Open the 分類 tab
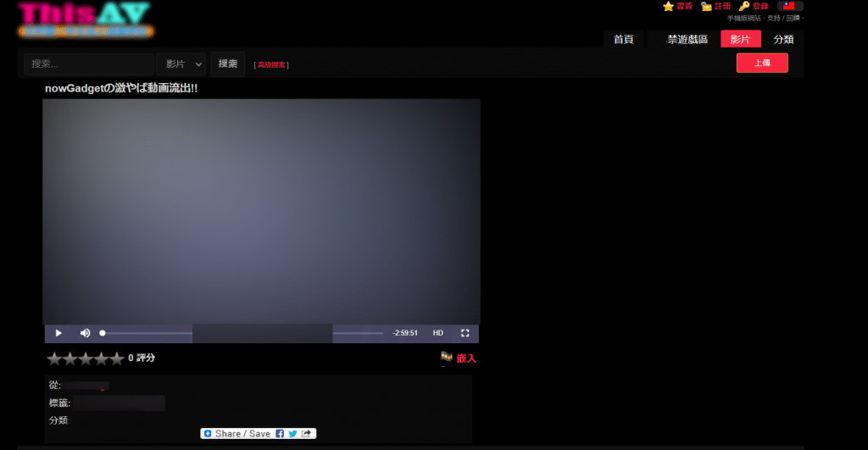Image resolution: width=868 pixels, height=450 pixels. [x=783, y=39]
